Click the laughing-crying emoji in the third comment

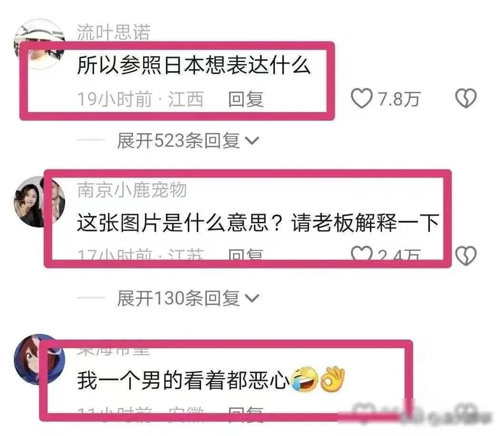[x=304, y=379]
